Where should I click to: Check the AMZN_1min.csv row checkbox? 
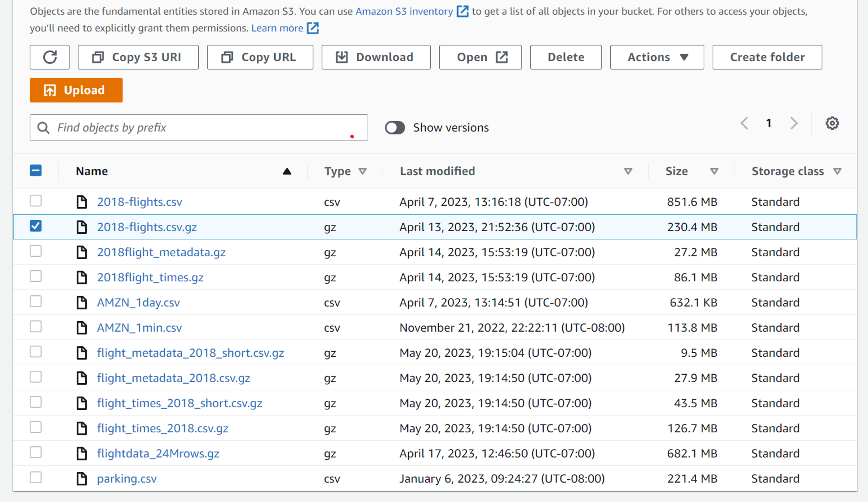pos(36,327)
